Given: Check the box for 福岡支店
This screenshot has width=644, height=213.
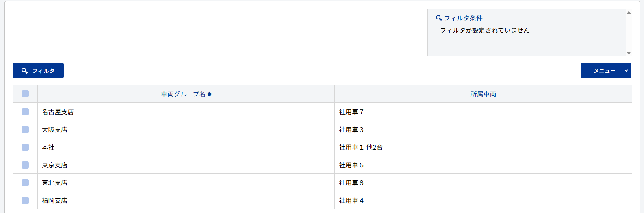Looking at the screenshot, I should [25, 200].
